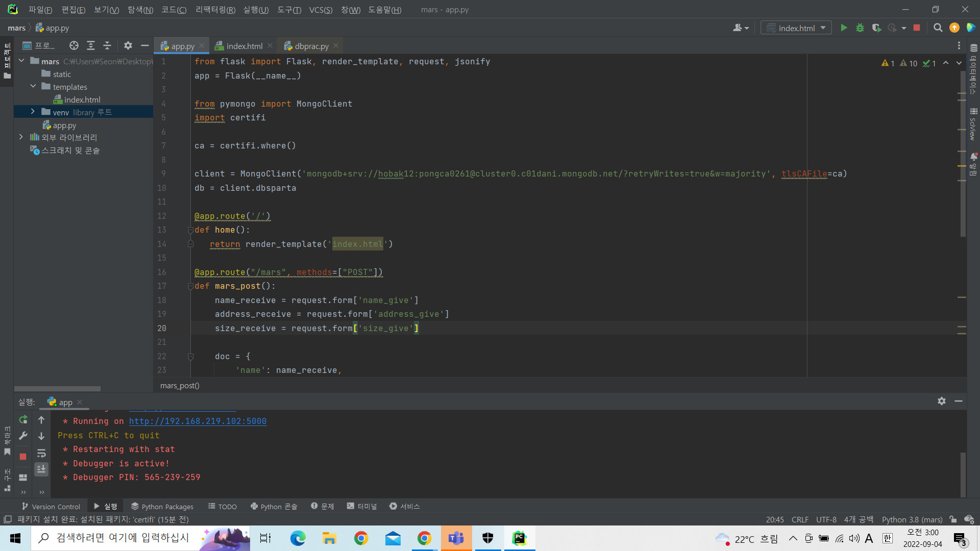Viewport: 980px width, 551px height.
Task: Open the 터미널 tool window tab
Action: [362, 506]
